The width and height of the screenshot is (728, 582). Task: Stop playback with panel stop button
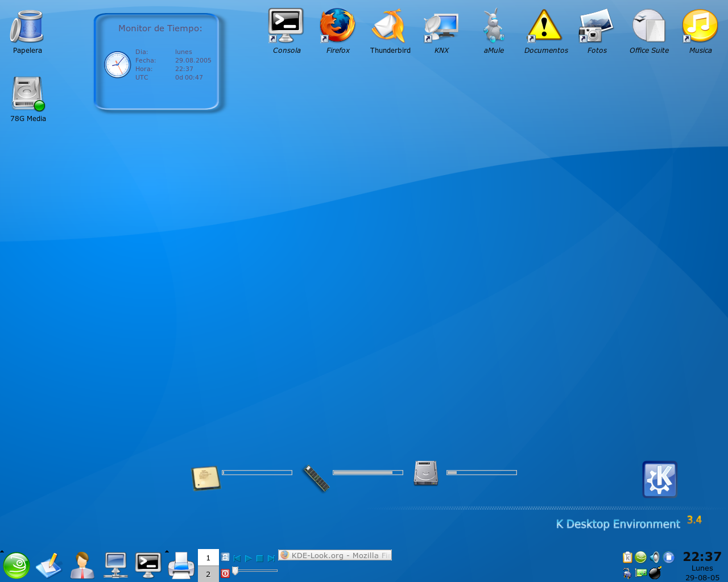(x=259, y=559)
